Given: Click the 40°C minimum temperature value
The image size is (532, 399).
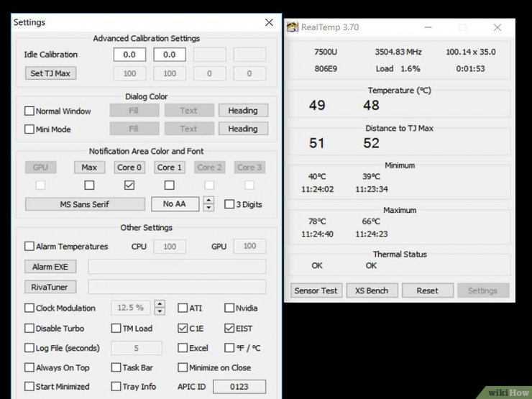Looking at the screenshot, I should [x=317, y=177].
